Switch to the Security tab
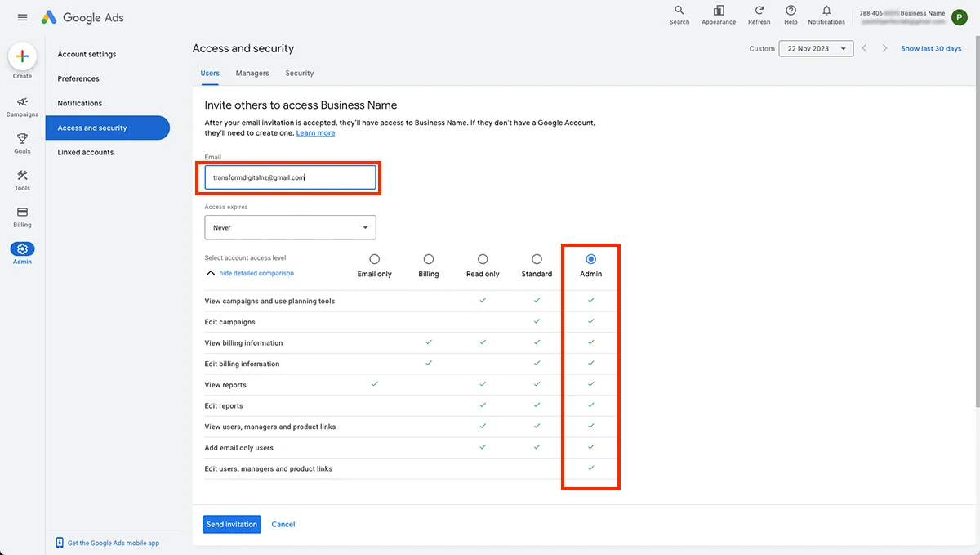Image resolution: width=980 pixels, height=555 pixels. point(300,73)
